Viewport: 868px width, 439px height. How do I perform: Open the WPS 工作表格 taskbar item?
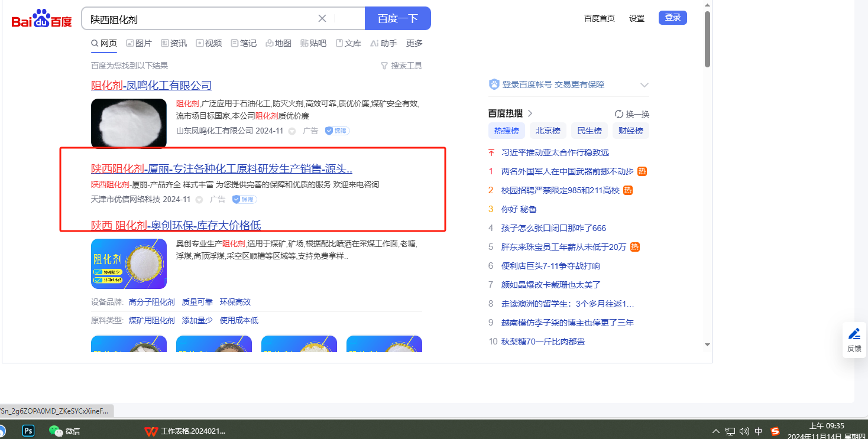click(x=185, y=431)
